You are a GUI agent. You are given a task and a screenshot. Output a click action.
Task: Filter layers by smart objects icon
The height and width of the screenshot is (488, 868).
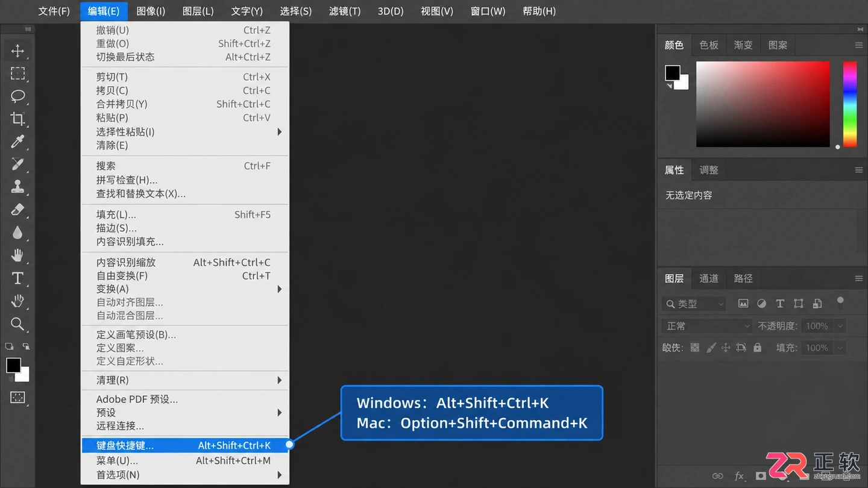coord(817,304)
